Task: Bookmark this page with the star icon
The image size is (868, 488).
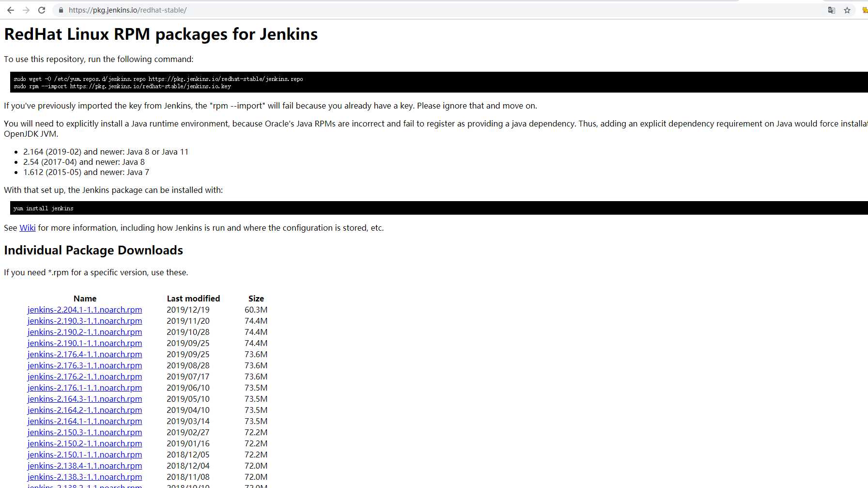Action: tap(847, 10)
